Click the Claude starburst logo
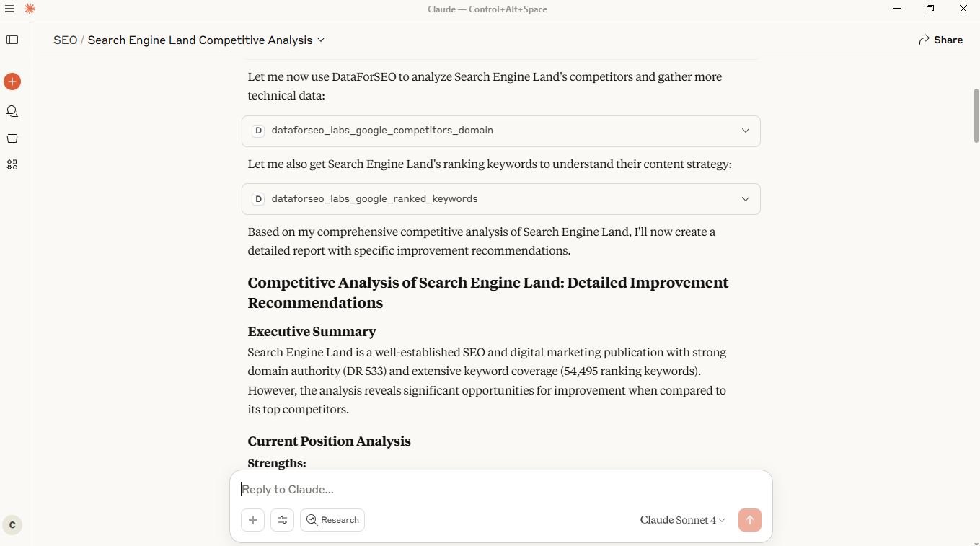This screenshot has height=546, width=980. click(x=29, y=9)
